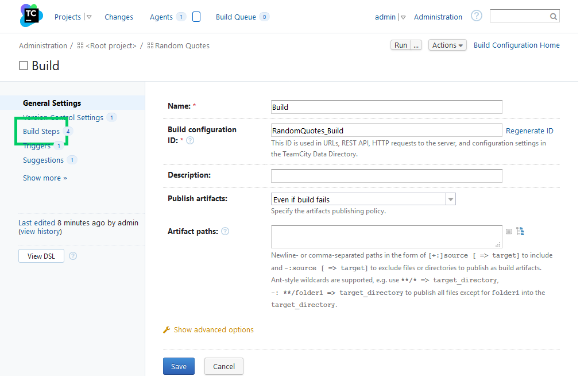Focus the Name input field
The width and height of the screenshot is (588, 376).
click(x=386, y=107)
